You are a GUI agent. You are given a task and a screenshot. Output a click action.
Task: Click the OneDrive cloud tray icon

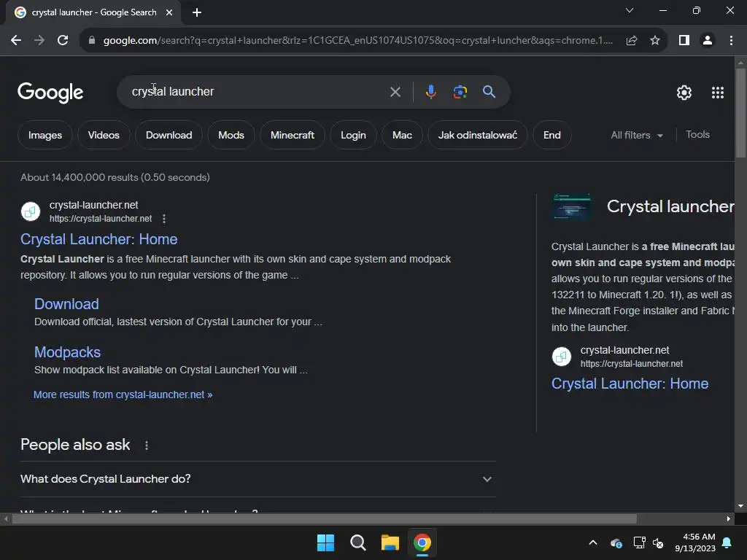[616, 542]
